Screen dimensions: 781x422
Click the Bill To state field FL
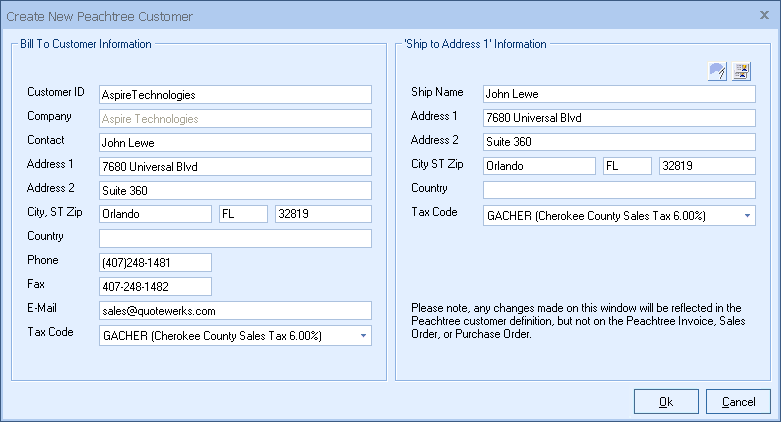point(243,214)
